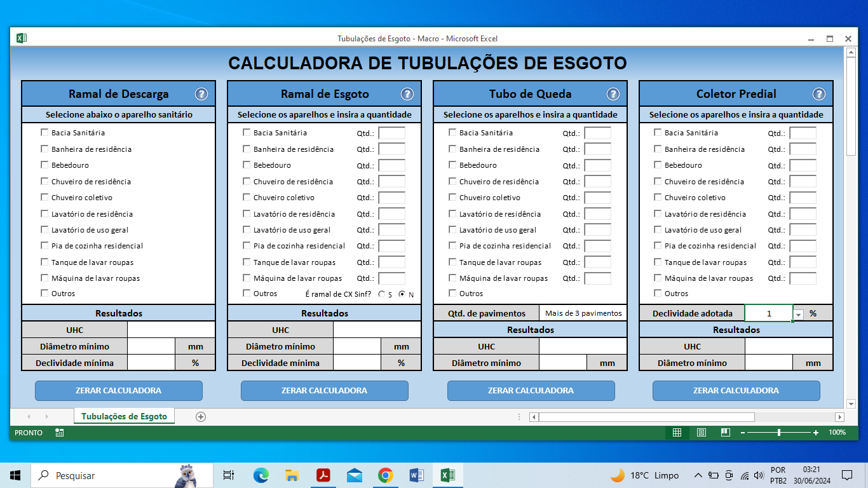This screenshot has width=868, height=488.
Task: Tick Chuveiro coletivo in Tubo de Queda
Action: click(x=452, y=198)
